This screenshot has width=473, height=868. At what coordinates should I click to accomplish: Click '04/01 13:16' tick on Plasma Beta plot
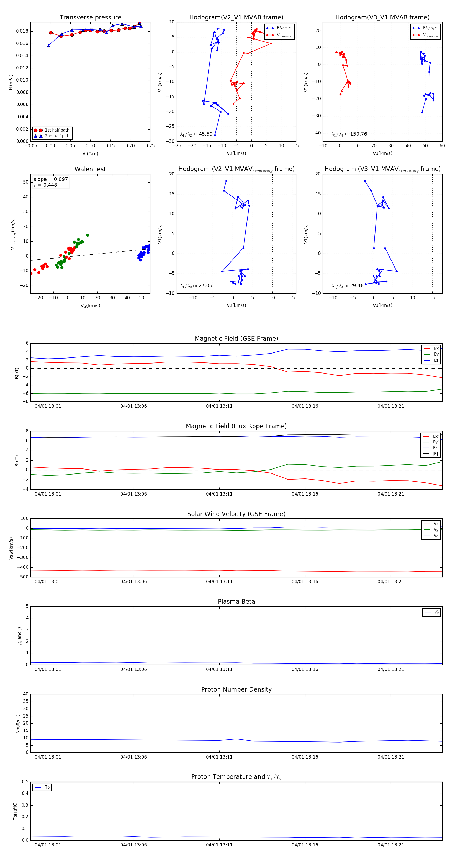pyautogui.click(x=305, y=669)
